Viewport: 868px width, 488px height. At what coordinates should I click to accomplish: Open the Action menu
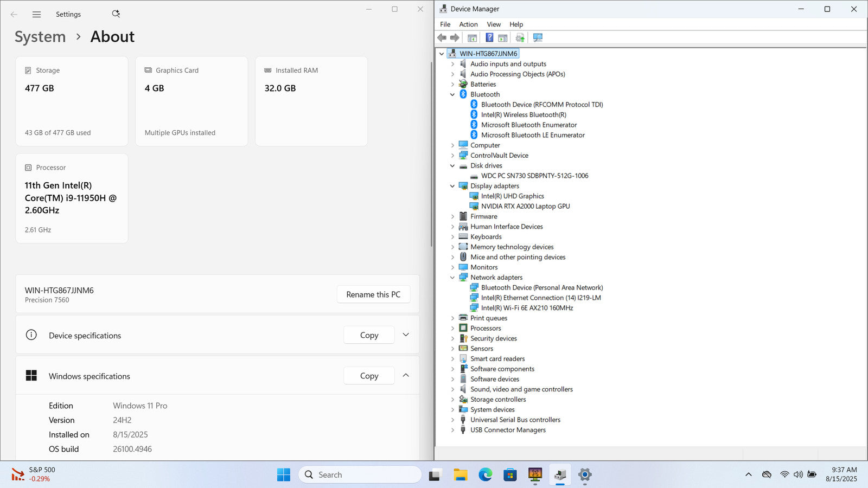(x=468, y=24)
